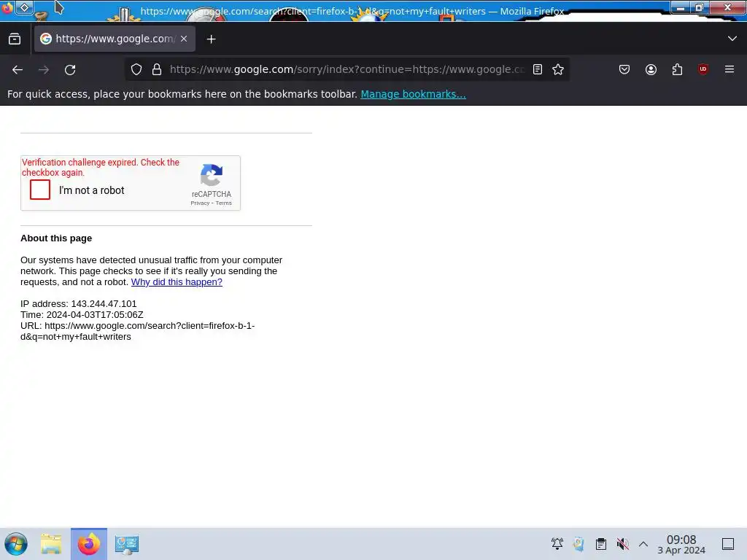Click the forward navigation arrow

point(44,70)
